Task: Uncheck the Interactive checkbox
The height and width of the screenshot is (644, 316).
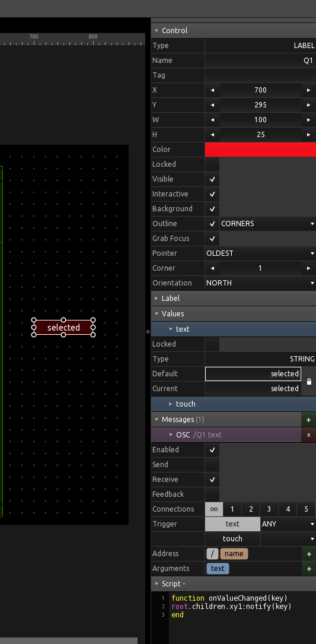Action: click(212, 193)
